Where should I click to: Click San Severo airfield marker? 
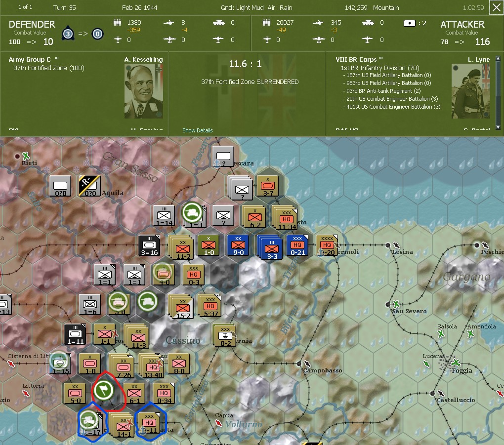[x=396, y=304]
